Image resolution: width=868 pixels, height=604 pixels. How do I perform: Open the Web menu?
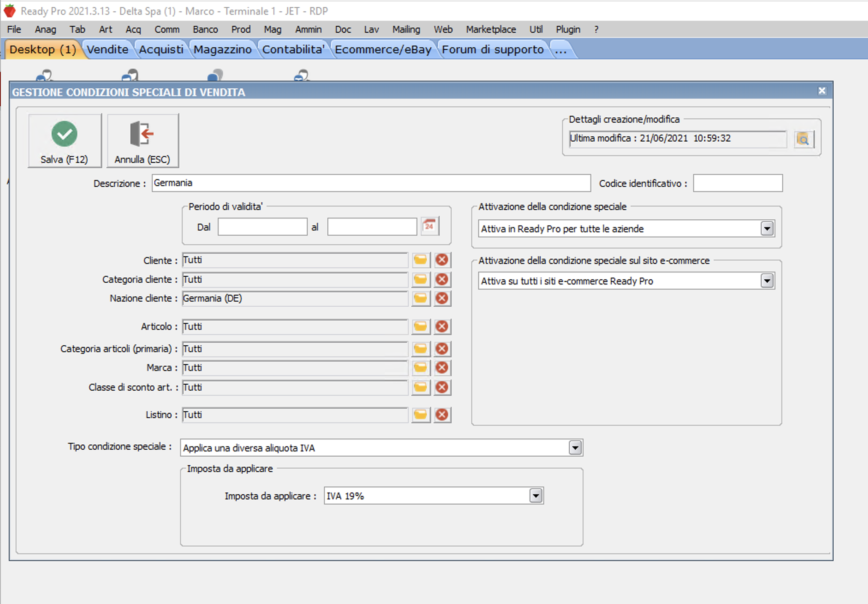pyautogui.click(x=443, y=30)
